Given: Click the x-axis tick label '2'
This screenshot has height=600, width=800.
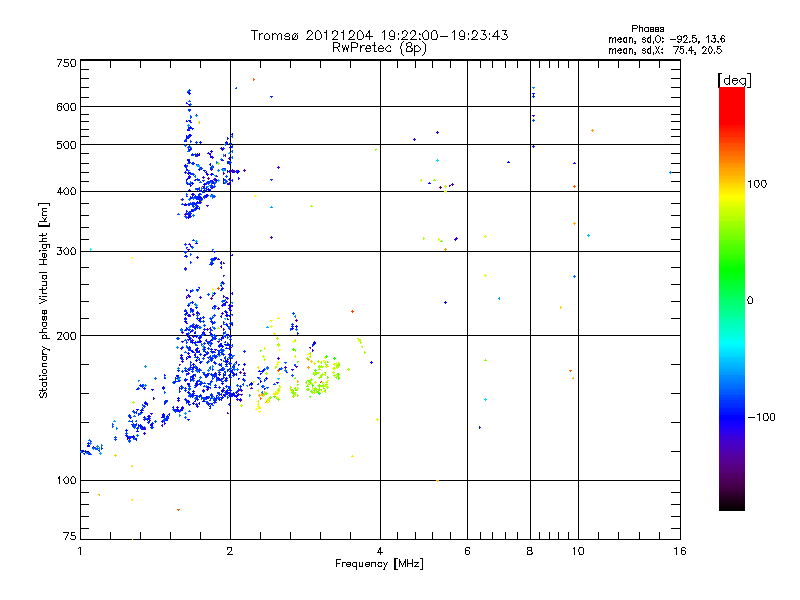Looking at the screenshot, I should click(x=230, y=551).
